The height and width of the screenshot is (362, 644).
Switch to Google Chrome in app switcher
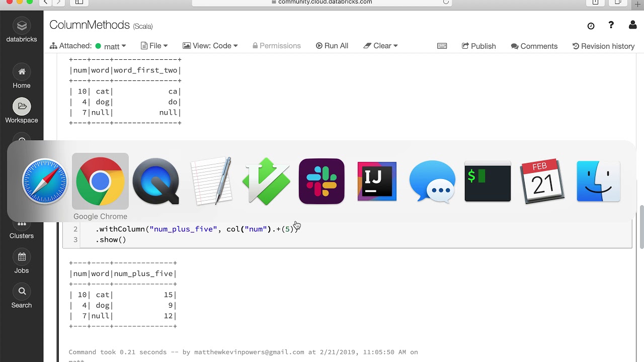click(100, 182)
